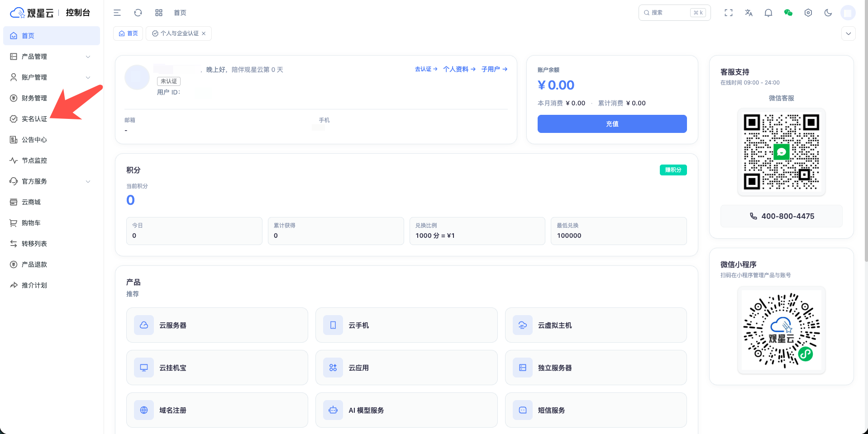Switch to the 首页 tab

[x=129, y=33]
